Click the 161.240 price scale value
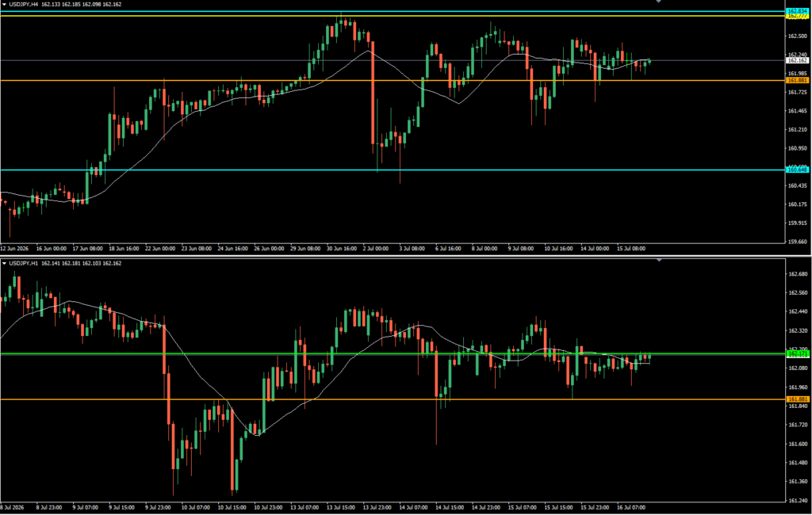Viewport: 812px width, 515px height. 798,501
